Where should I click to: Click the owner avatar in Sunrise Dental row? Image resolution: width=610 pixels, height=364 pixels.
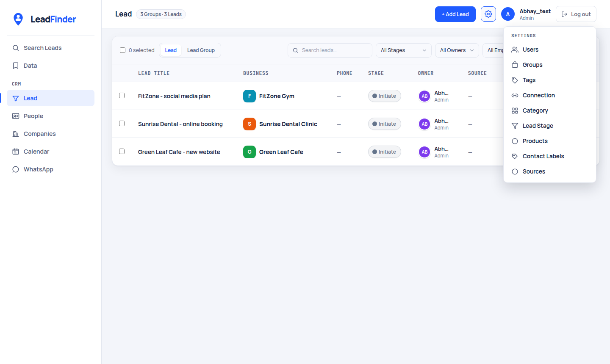coord(424,124)
